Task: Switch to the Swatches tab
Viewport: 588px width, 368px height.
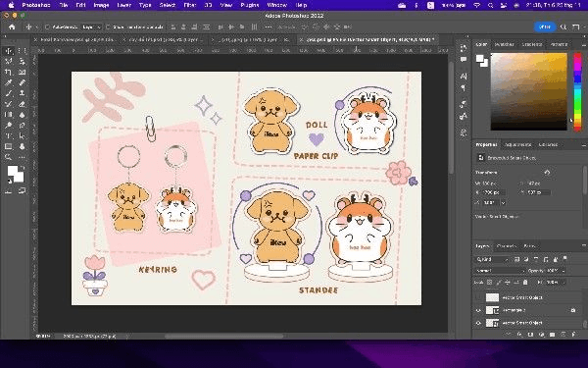Action: 505,44
